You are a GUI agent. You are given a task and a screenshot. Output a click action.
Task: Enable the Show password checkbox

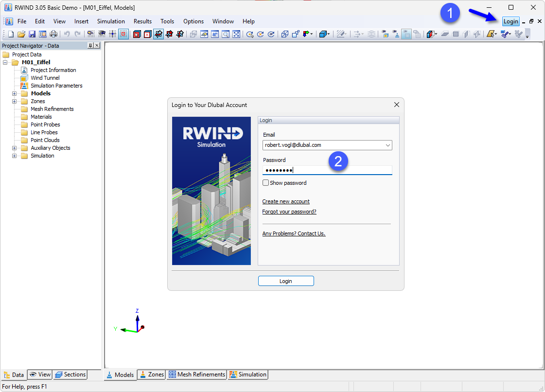265,182
